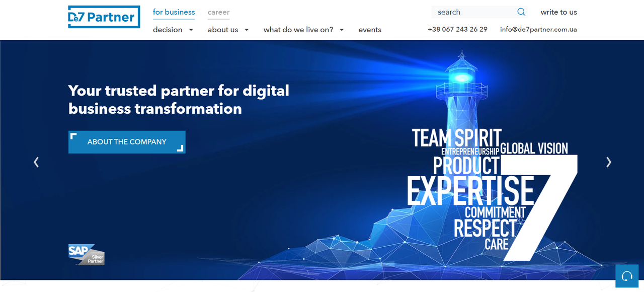Viewport: 644px width, 292px height.
Task: Expand the what do we live on dropdown arrow
Action: [342, 30]
